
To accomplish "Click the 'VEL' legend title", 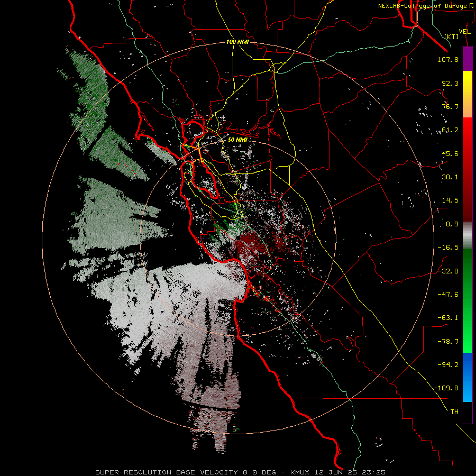I will [x=464, y=32].
